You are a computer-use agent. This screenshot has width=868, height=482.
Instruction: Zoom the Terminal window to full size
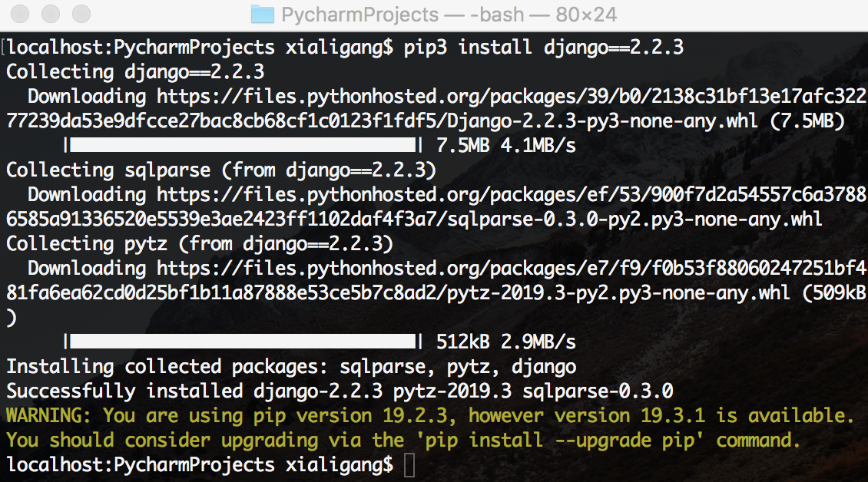79,15
